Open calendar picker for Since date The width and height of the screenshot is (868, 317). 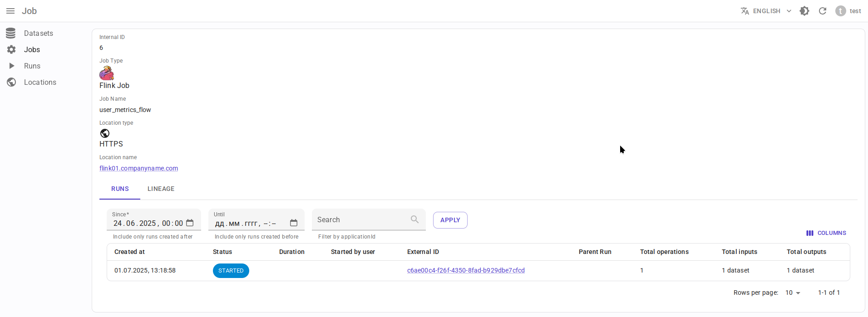(x=190, y=223)
